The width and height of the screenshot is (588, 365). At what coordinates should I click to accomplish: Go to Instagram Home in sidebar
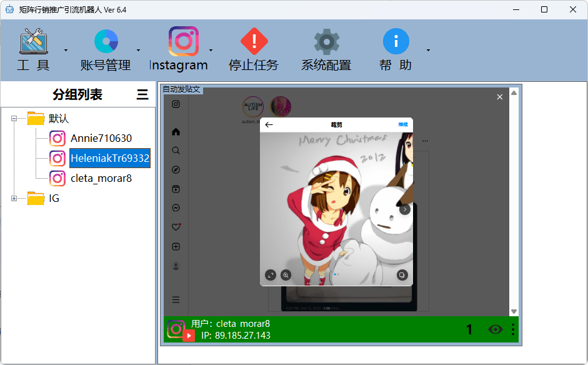click(x=176, y=132)
